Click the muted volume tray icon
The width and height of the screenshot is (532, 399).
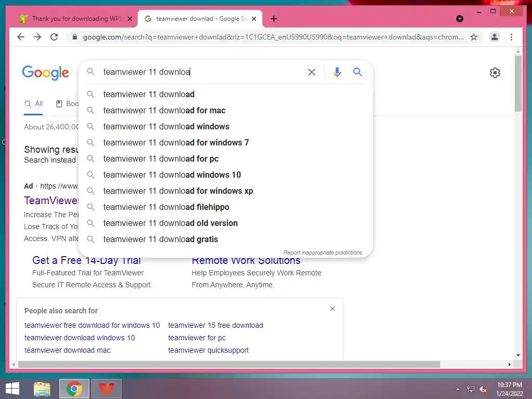(x=483, y=389)
